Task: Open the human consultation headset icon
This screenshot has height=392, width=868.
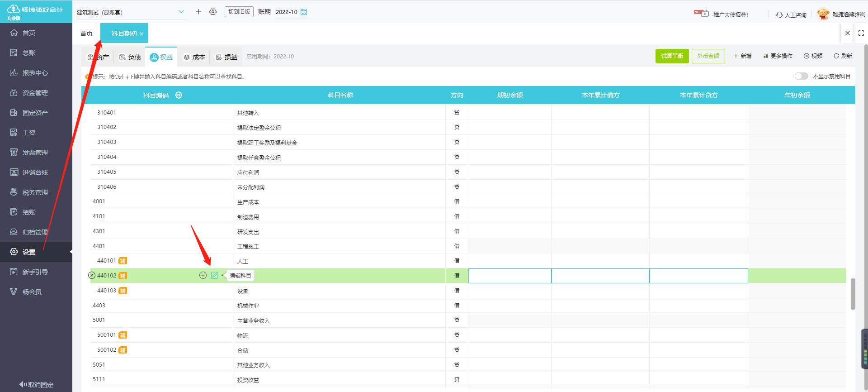Action: click(x=779, y=15)
